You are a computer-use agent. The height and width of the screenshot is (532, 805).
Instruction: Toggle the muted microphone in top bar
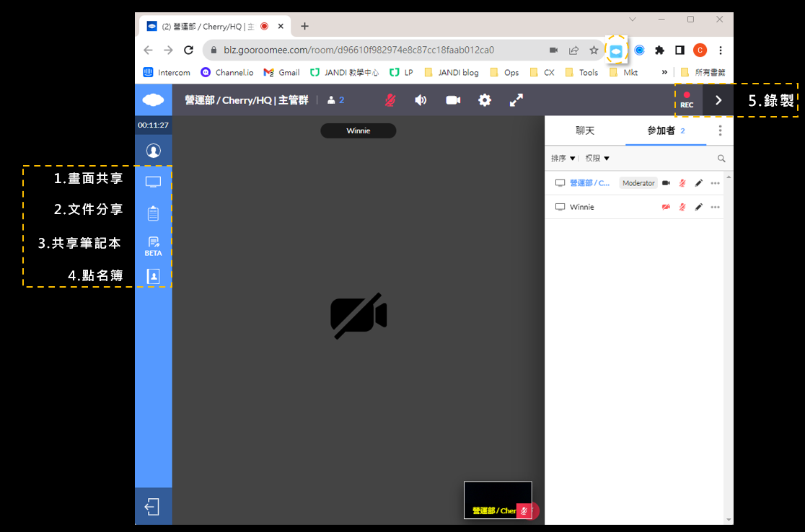pos(390,100)
